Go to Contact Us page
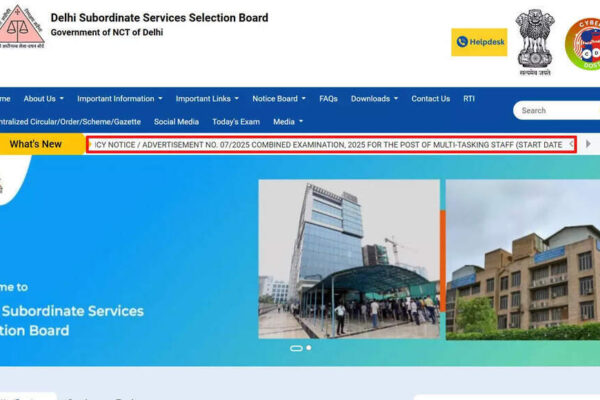 click(430, 99)
